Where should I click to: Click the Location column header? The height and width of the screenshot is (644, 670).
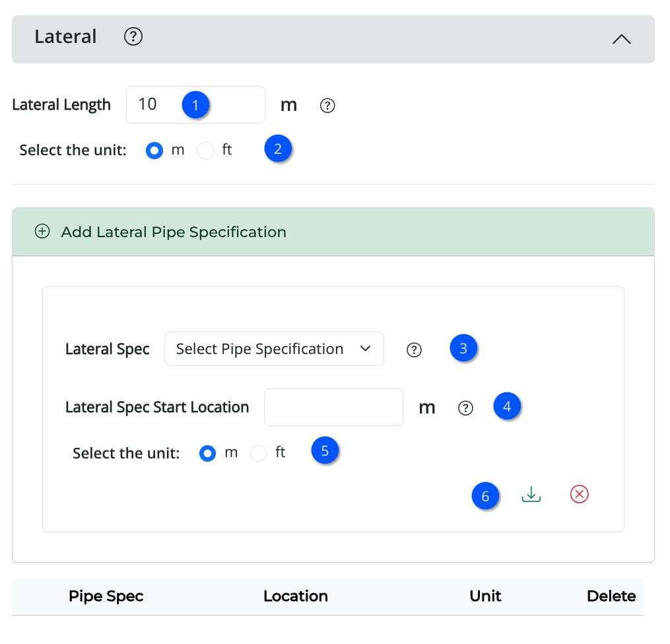(x=295, y=596)
